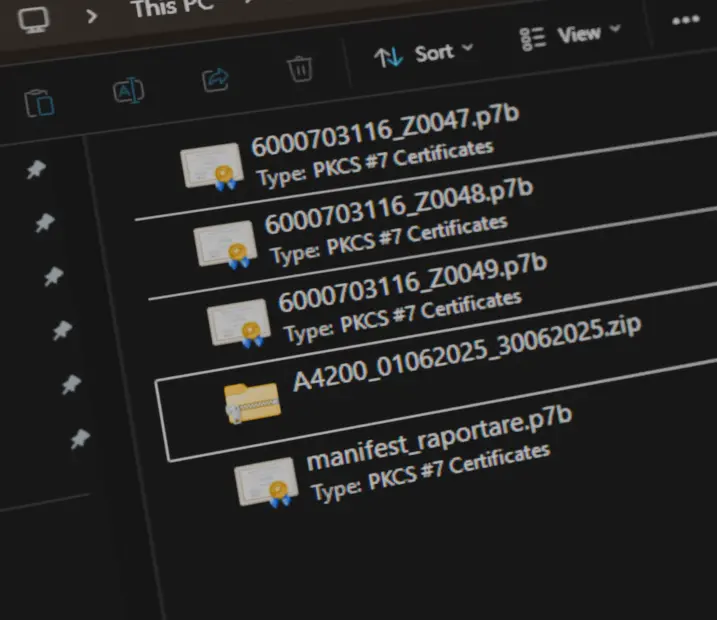Click the Paste clipboard icon
This screenshot has width=717, height=620.
pyautogui.click(x=39, y=103)
